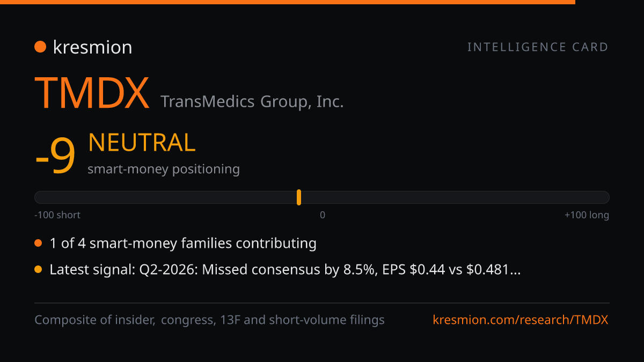Select the TMDX ticker symbol
Viewport: 644px width, 362px height.
tap(92, 93)
